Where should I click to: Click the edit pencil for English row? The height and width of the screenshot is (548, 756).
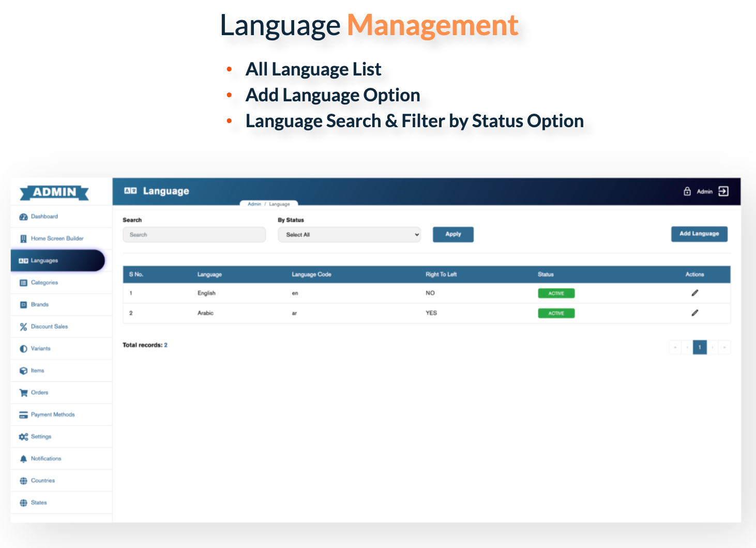click(694, 293)
